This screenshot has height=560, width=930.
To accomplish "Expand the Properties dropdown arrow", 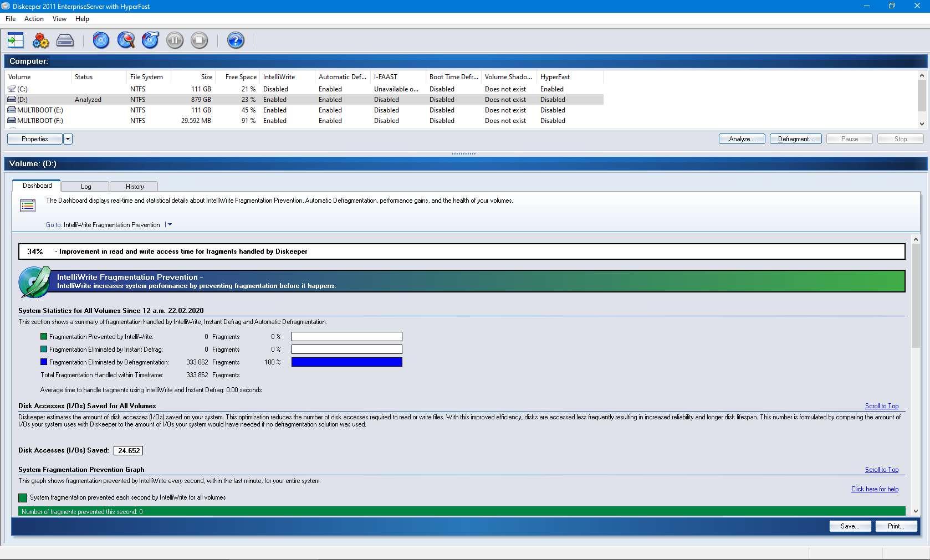I will pyautogui.click(x=68, y=139).
